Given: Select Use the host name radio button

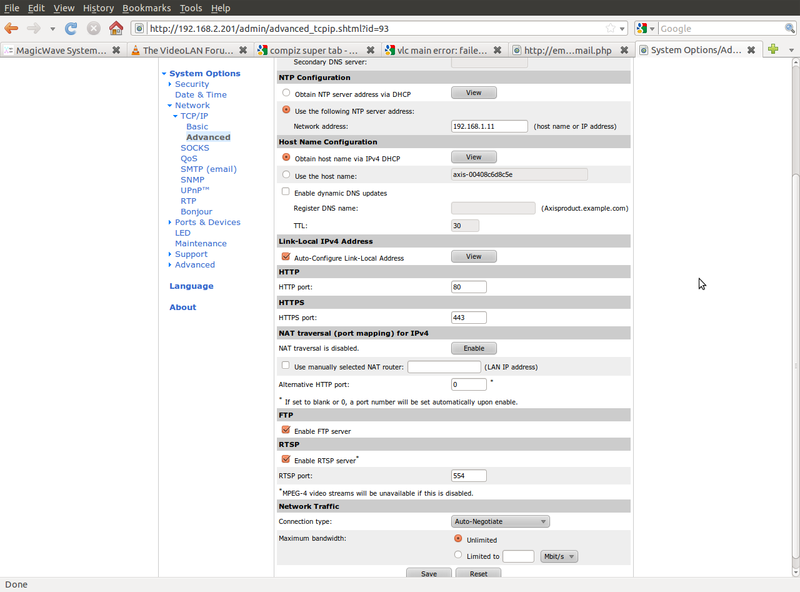Looking at the screenshot, I should pyautogui.click(x=286, y=175).
